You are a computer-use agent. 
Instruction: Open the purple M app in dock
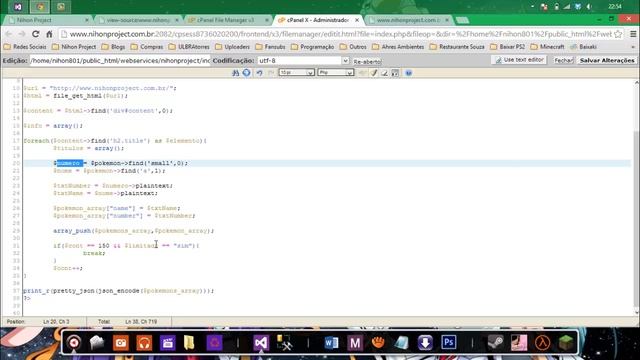coord(355,342)
